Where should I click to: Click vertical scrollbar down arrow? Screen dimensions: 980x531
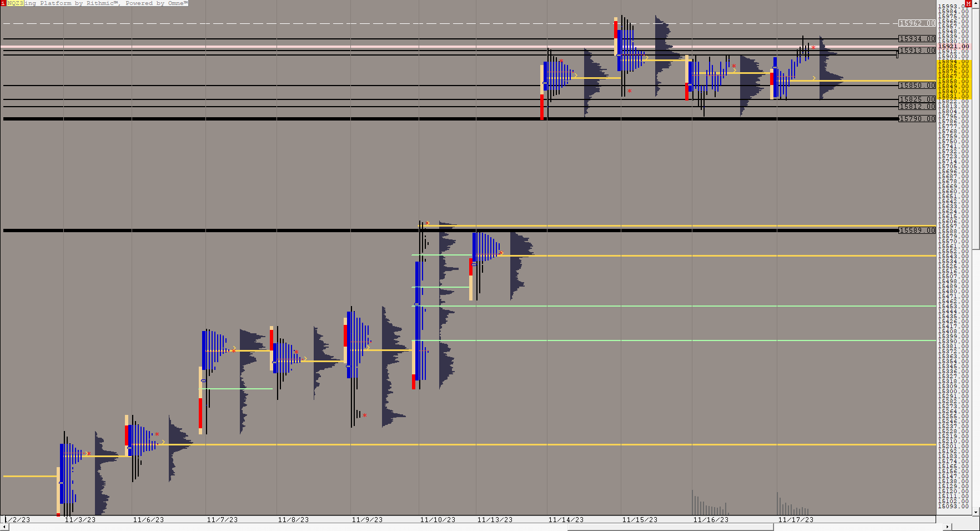[x=976, y=512]
